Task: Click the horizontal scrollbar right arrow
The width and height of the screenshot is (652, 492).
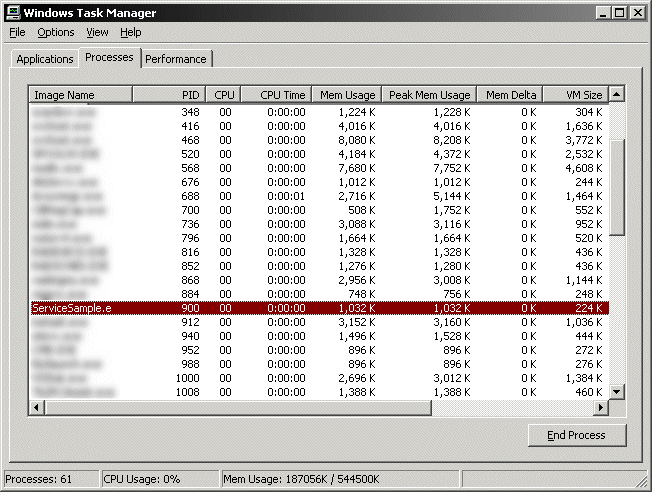Action: tap(601, 408)
